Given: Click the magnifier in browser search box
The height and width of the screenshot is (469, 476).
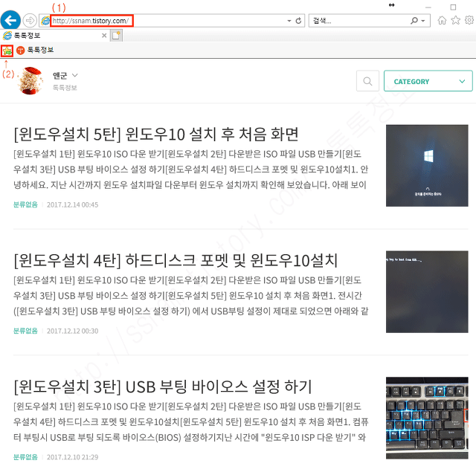Looking at the screenshot, I should pyautogui.click(x=414, y=21).
